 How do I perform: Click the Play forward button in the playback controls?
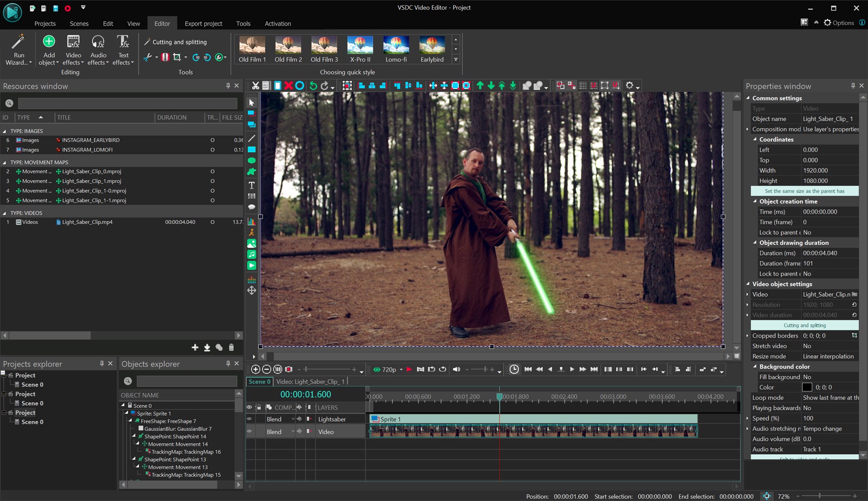tap(572, 369)
